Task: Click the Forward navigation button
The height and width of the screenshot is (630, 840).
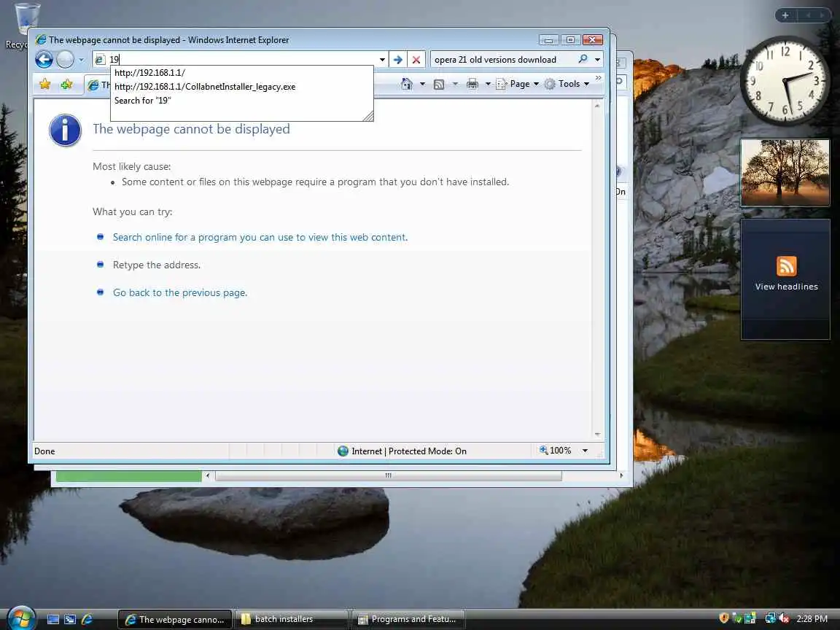Action: point(66,60)
